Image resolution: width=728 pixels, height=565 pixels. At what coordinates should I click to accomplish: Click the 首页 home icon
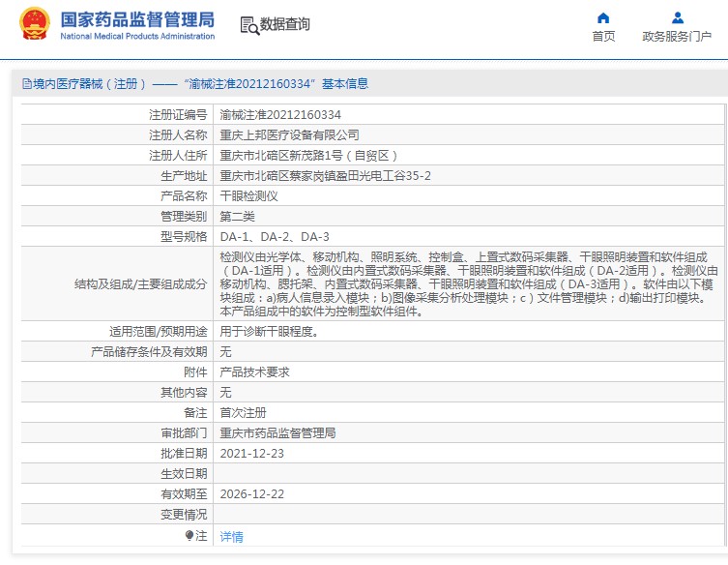pos(603,18)
